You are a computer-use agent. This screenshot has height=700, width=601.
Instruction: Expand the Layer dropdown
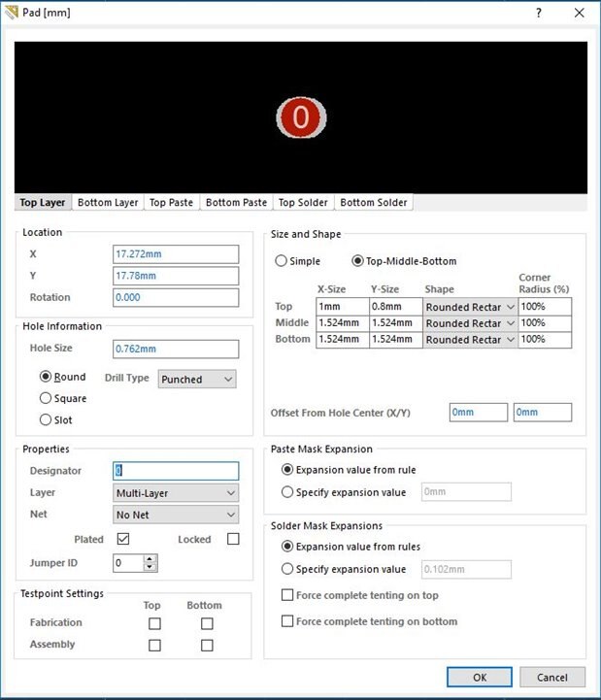(x=176, y=493)
